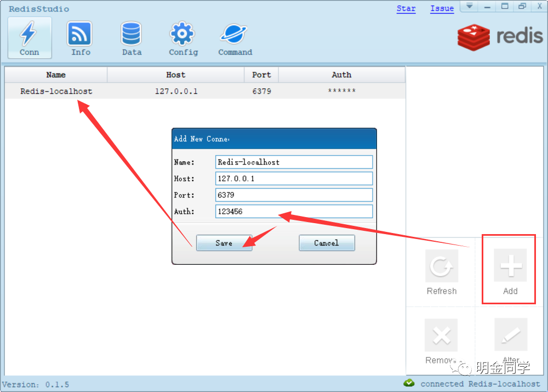Click the green connected status icon
This screenshot has height=392, width=548.
pos(409,384)
